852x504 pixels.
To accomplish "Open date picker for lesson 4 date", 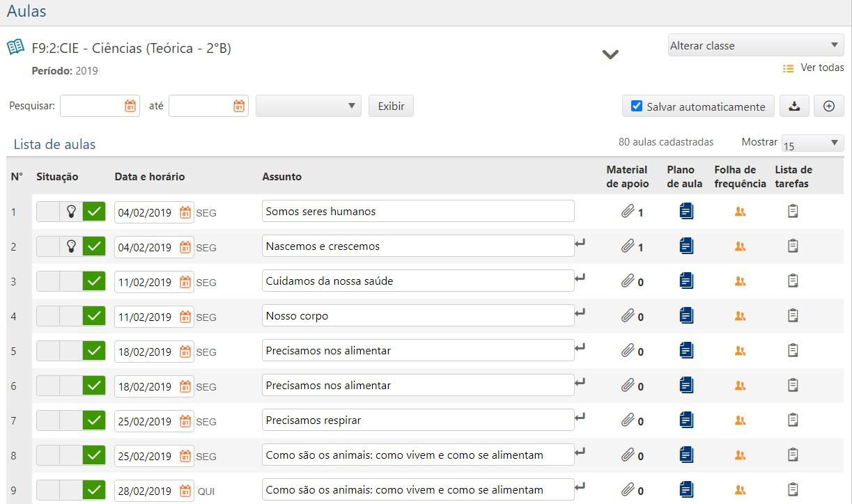I will click(x=185, y=317).
